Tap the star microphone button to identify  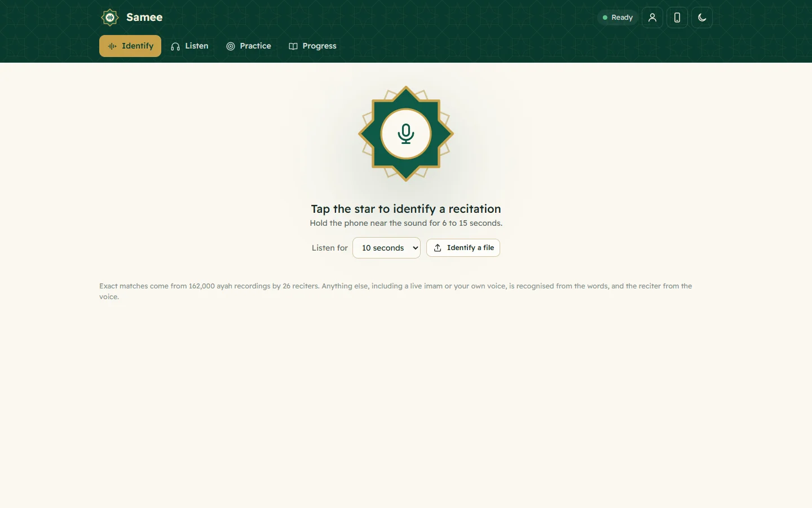[x=406, y=134]
